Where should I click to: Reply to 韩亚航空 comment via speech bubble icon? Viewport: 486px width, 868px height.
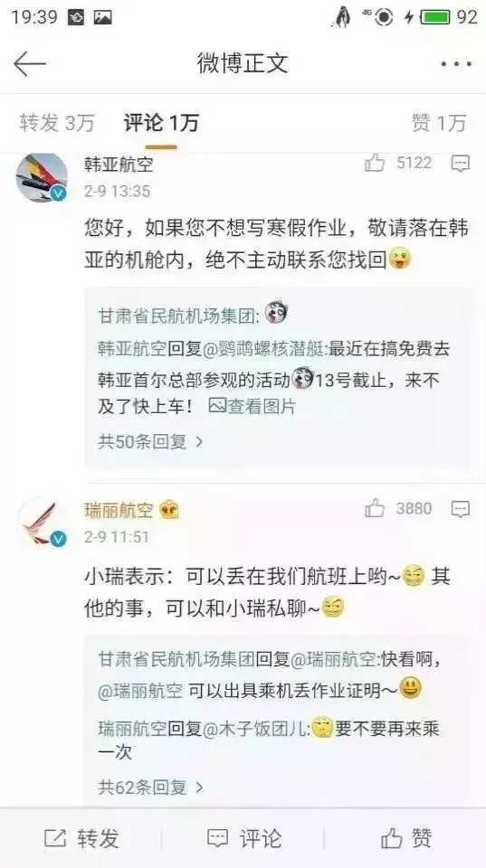point(461,164)
